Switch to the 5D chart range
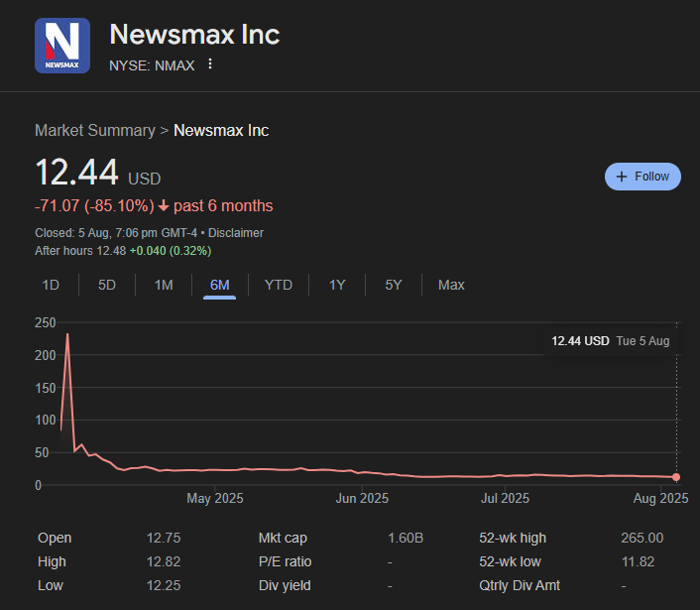The height and width of the screenshot is (610, 700). (107, 285)
